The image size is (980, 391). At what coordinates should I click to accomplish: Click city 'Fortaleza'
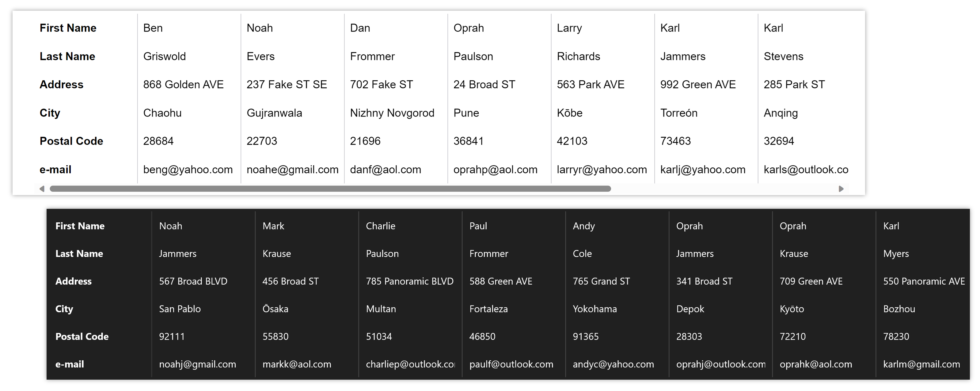(x=488, y=309)
